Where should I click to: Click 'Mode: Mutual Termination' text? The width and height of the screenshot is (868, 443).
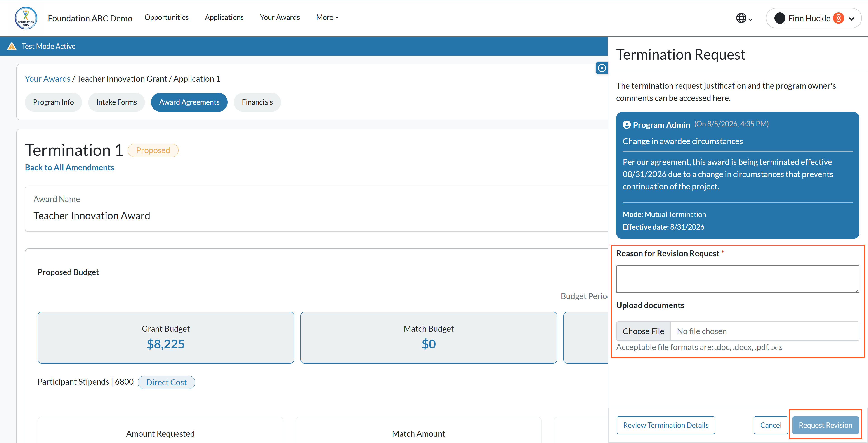pos(664,214)
